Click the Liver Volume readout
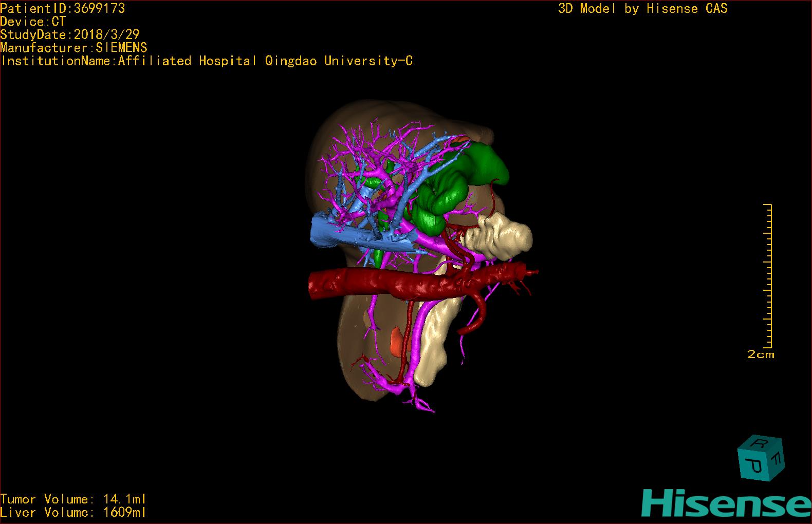Image resolution: width=812 pixels, height=524 pixels. [x=73, y=512]
